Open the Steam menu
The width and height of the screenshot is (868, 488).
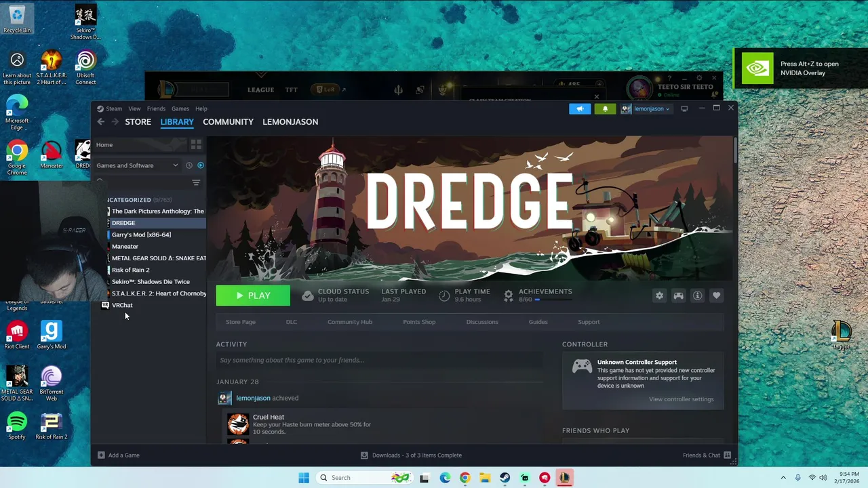110,108
